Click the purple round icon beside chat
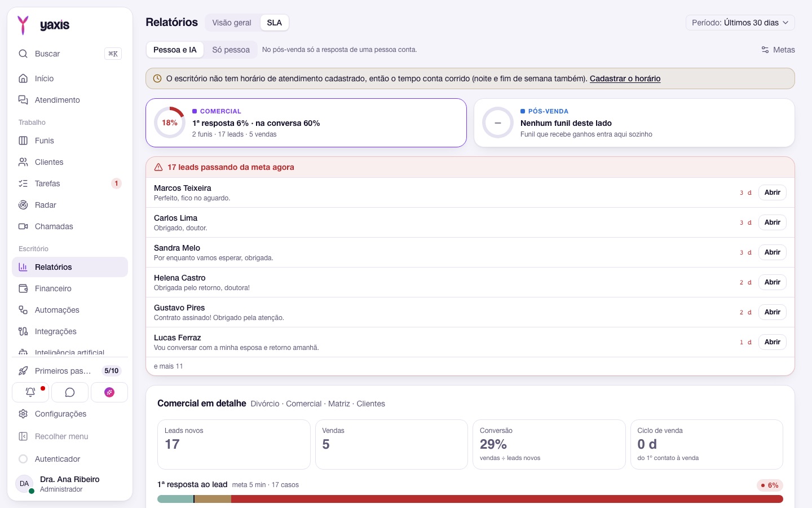812x508 pixels. (109, 392)
